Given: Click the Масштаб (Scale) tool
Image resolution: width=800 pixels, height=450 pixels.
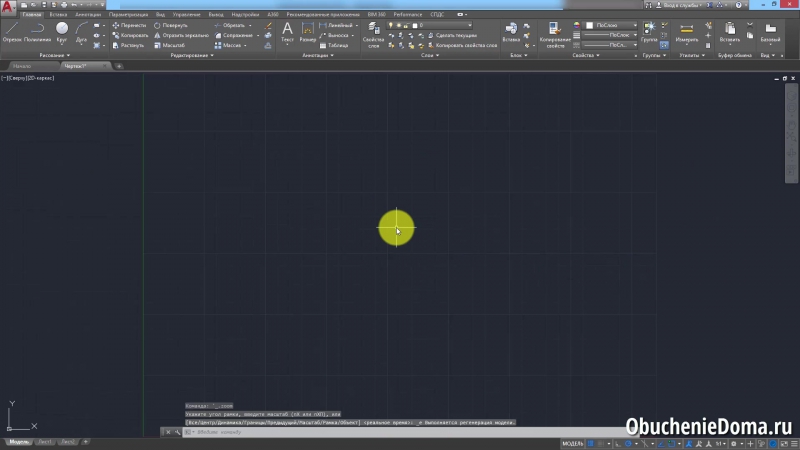Looking at the screenshot, I should pyautogui.click(x=169, y=45).
